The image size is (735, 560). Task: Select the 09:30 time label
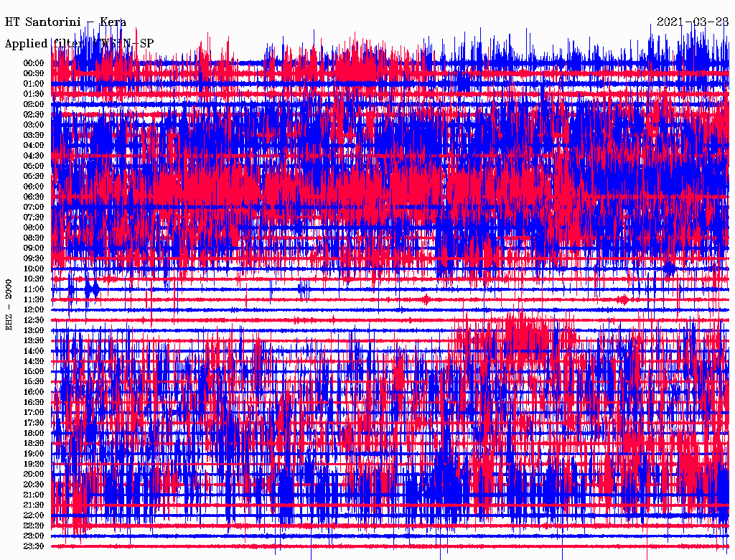[34, 258]
